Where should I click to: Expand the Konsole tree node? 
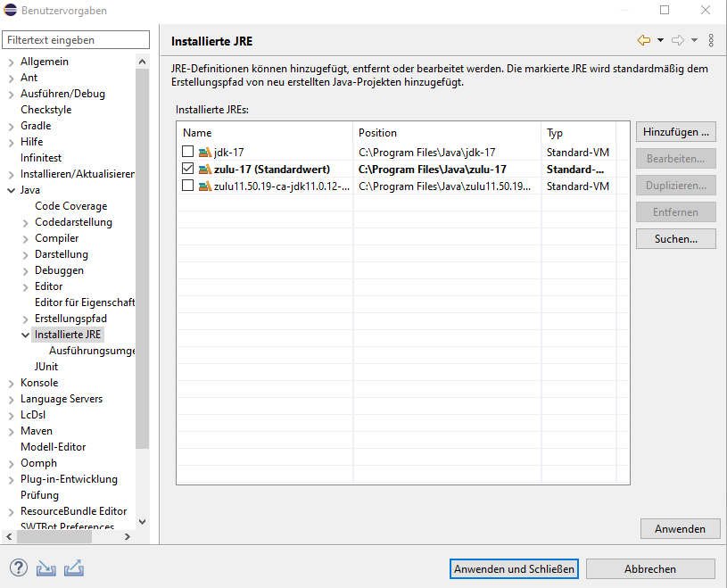(x=11, y=384)
